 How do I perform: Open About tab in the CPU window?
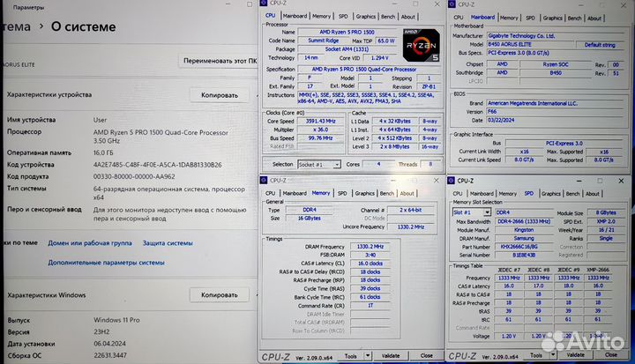(407, 17)
